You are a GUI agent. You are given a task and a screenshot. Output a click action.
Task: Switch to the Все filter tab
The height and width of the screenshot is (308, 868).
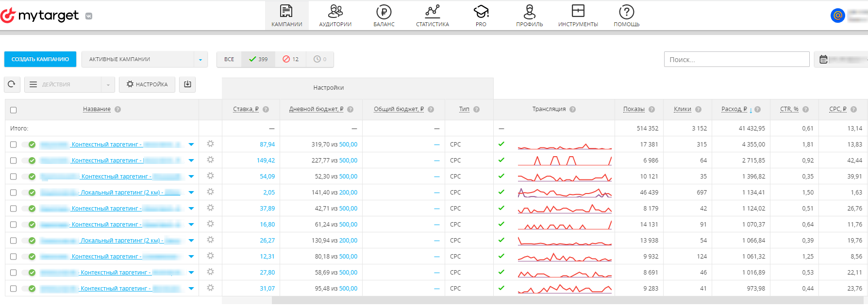(x=229, y=59)
